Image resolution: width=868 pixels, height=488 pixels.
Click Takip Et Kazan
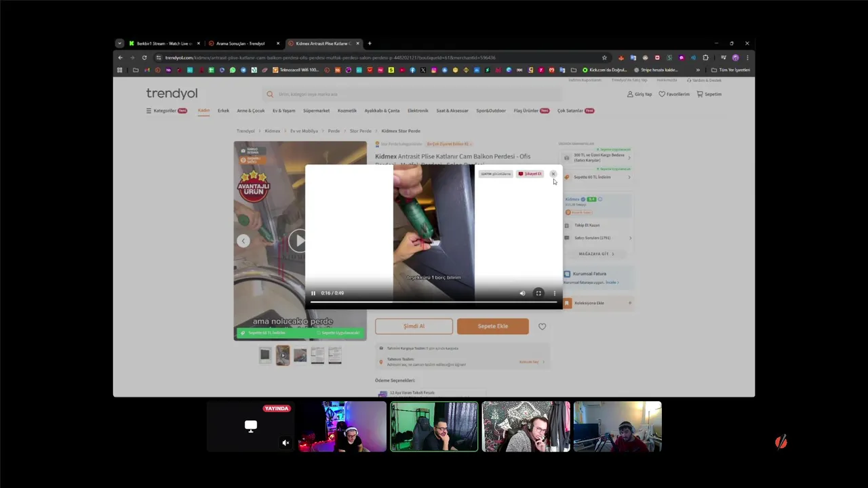pyautogui.click(x=587, y=225)
